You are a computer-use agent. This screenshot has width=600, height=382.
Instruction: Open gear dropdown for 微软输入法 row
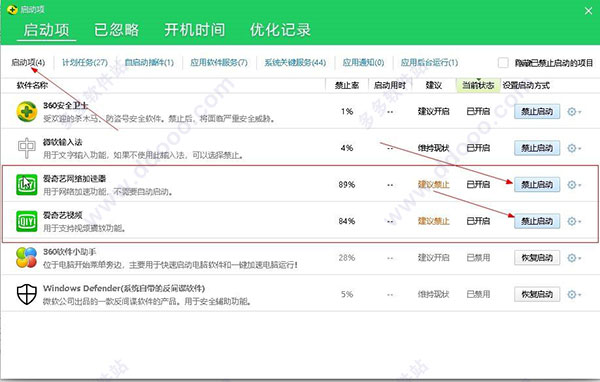point(574,148)
